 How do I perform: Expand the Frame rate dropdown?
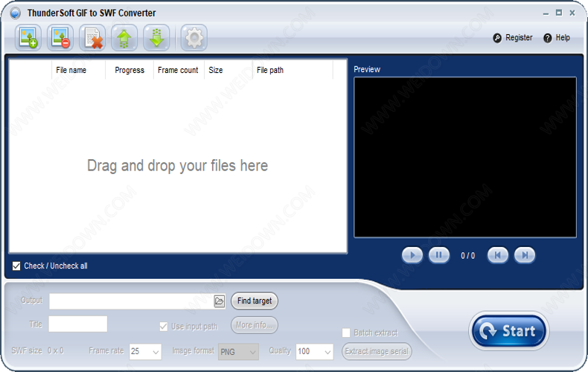tap(156, 351)
